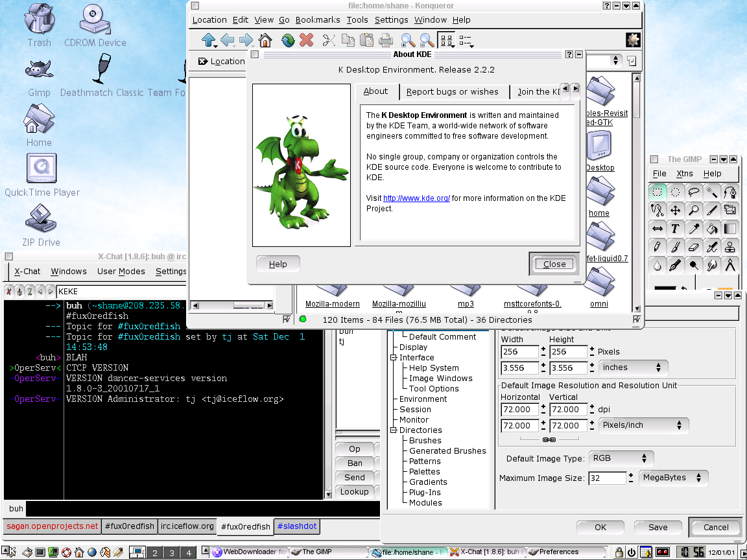747x560 pixels.
Task: Open the Pixels/inch resolution unit dropdown
Action: (x=643, y=425)
